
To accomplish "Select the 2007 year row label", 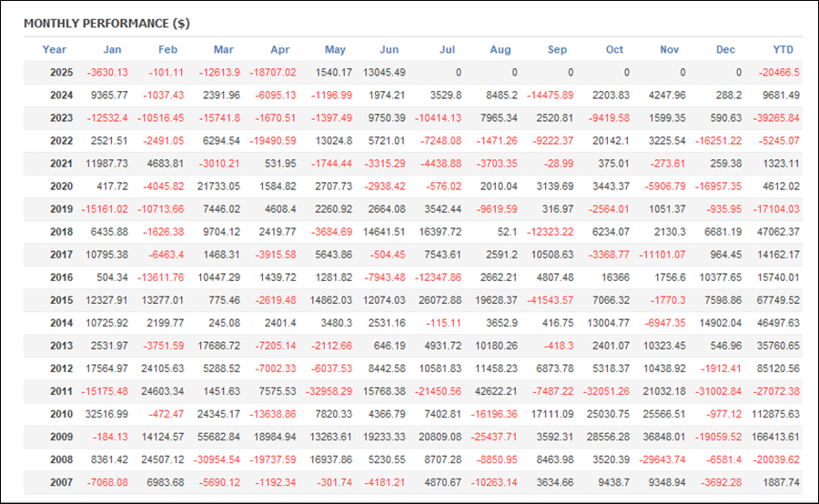I will tap(61, 482).
